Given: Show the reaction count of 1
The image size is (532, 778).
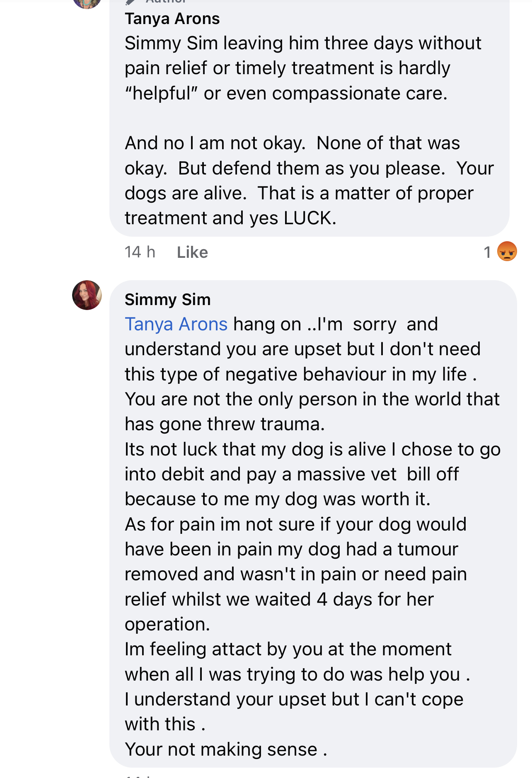Looking at the screenshot, I should tap(487, 252).
